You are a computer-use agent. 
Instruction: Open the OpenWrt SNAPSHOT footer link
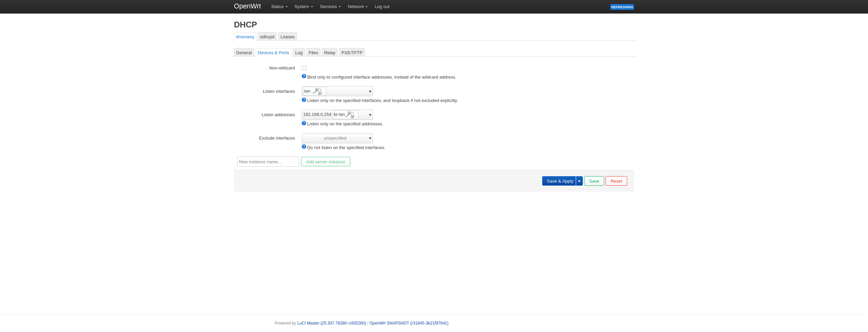tap(409, 323)
